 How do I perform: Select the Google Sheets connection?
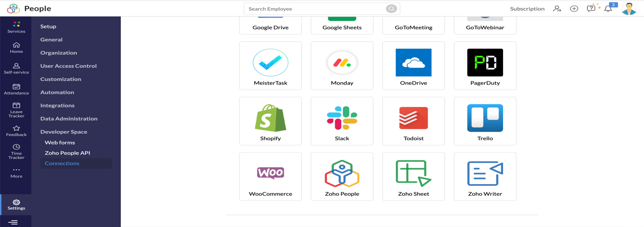pyautogui.click(x=342, y=25)
